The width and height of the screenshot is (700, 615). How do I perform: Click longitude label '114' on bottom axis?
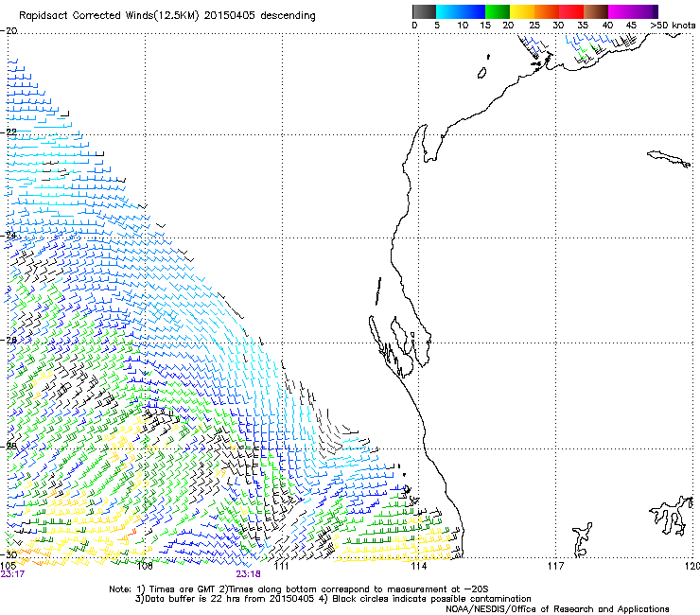coord(418,566)
